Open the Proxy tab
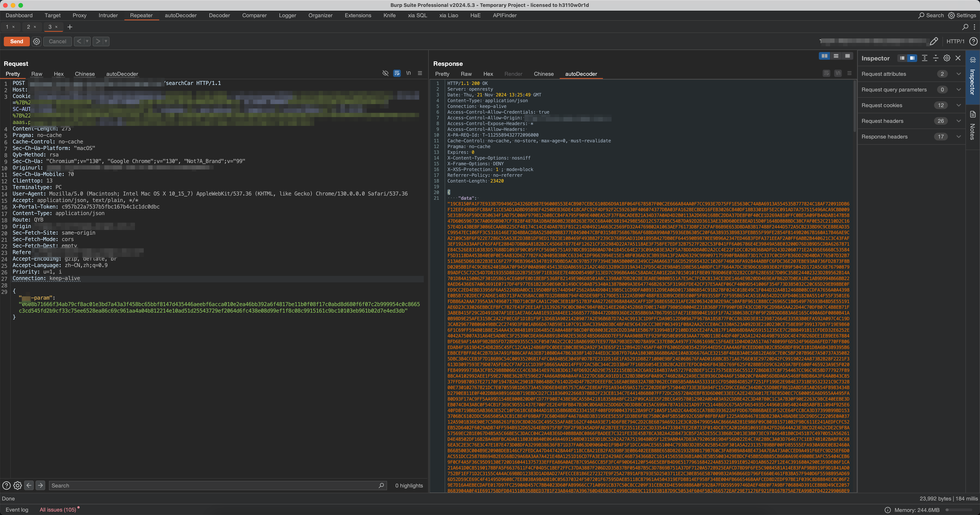The height and width of the screenshot is (515, 980). (x=79, y=15)
